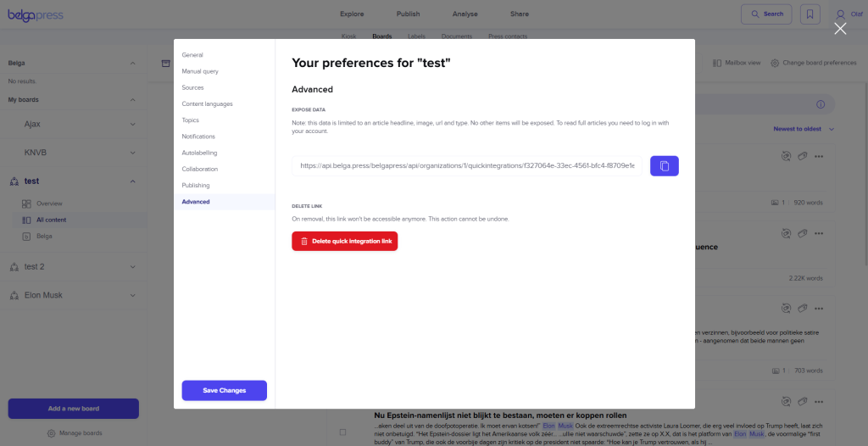Close the preferences dialog with X

pyautogui.click(x=840, y=29)
